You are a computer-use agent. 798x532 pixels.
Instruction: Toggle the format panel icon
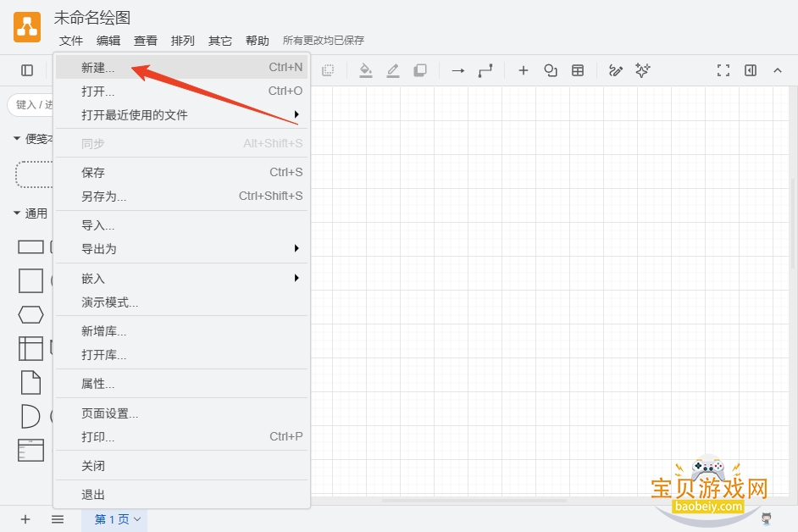(x=751, y=70)
